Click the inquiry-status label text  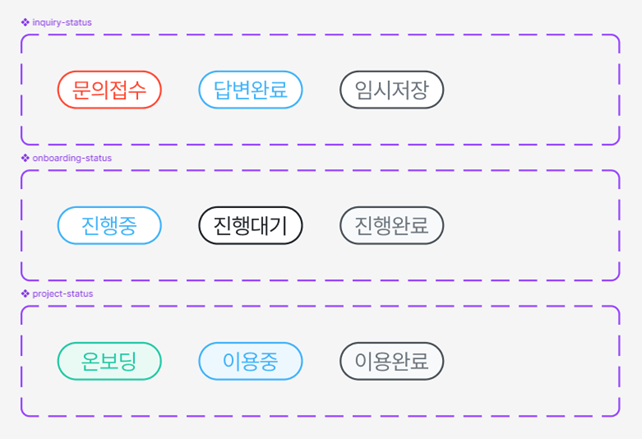[62, 22]
